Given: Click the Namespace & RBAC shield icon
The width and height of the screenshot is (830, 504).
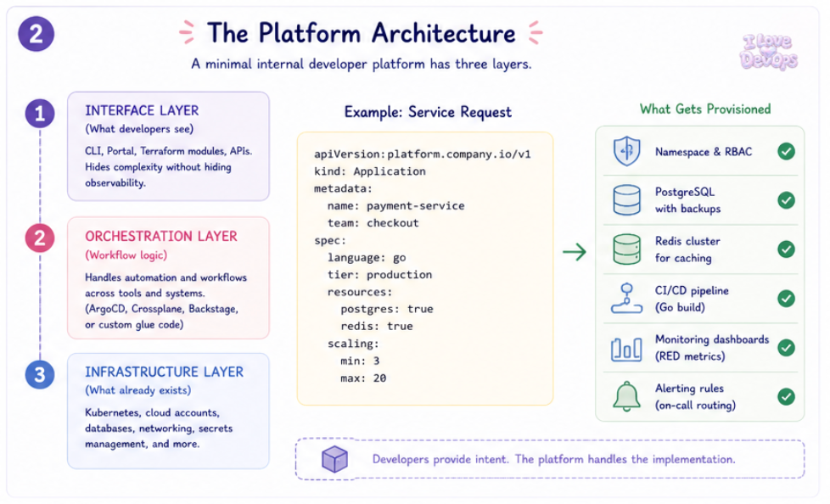Looking at the screenshot, I should click(626, 151).
